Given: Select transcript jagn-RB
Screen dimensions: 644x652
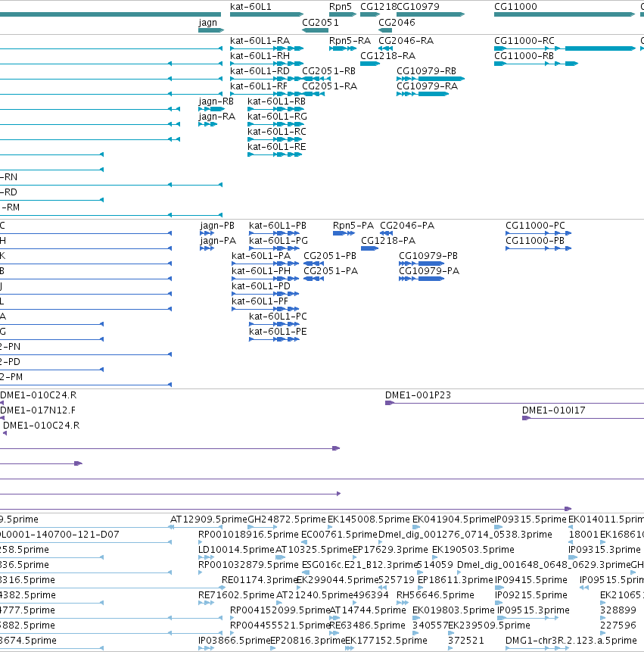Looking at the screenshot, I should (x=211, y=109).
